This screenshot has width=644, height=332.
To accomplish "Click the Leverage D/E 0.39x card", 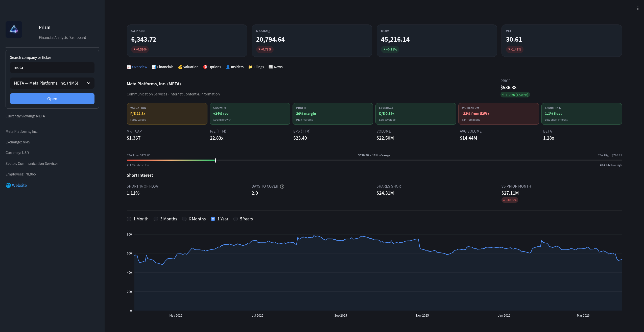I will (x=416, y=114).
